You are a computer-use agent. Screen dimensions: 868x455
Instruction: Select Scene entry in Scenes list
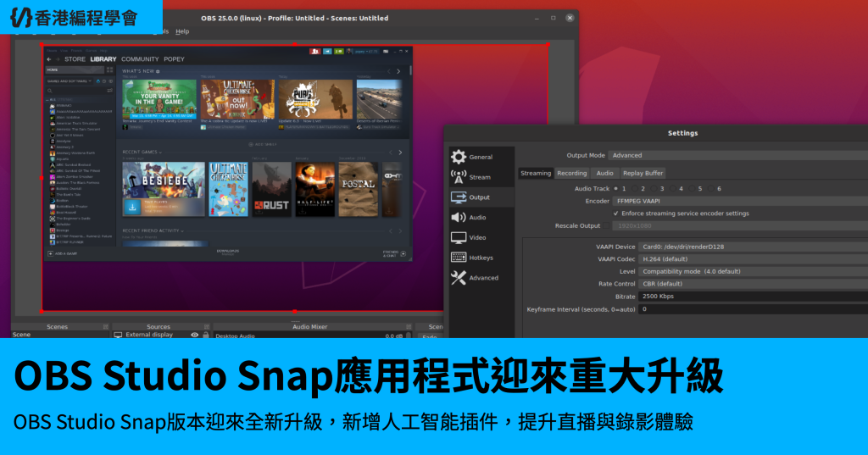60,335
